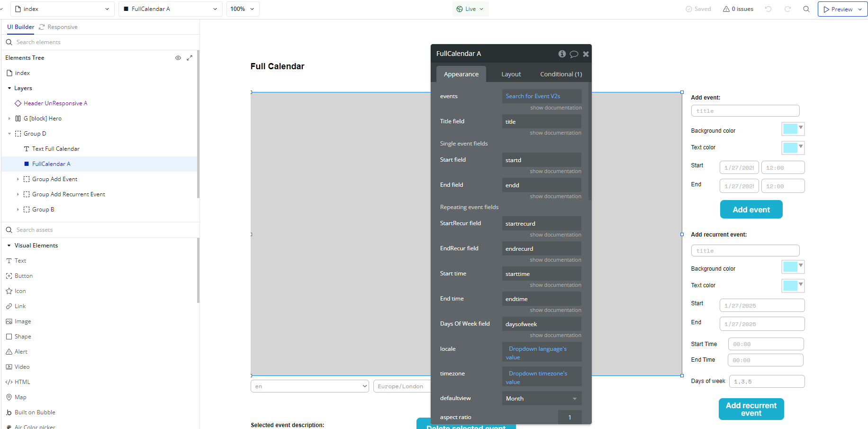
Task: Open the Appearance tab
Action: pyautogui.click(x=461, y=74)
